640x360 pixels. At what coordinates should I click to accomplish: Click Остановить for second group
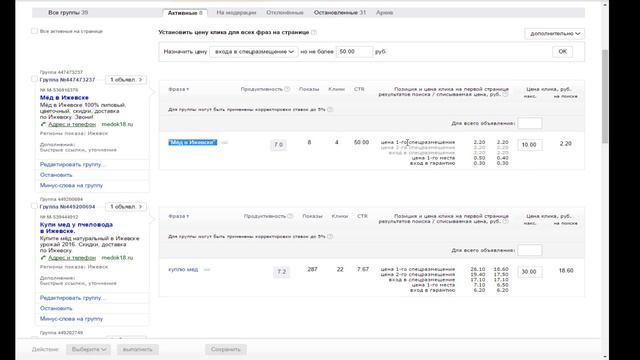point(56,308)
